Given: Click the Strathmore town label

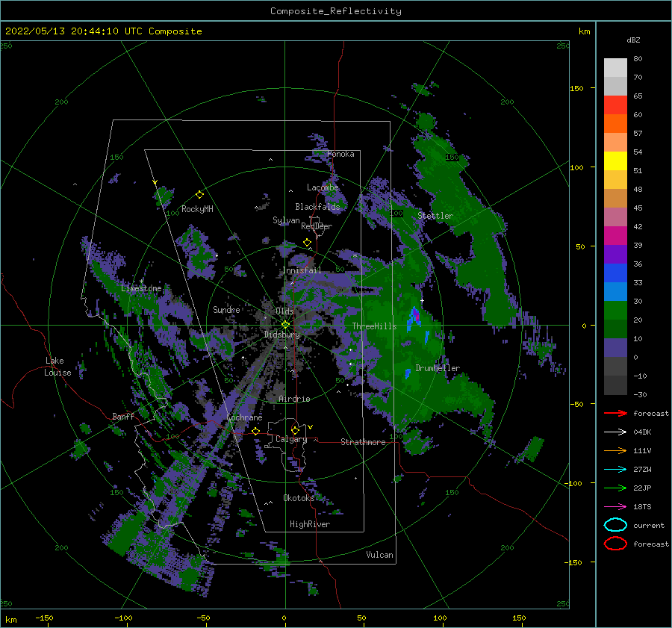Looking at the screenshot, I should pos(363,442).
